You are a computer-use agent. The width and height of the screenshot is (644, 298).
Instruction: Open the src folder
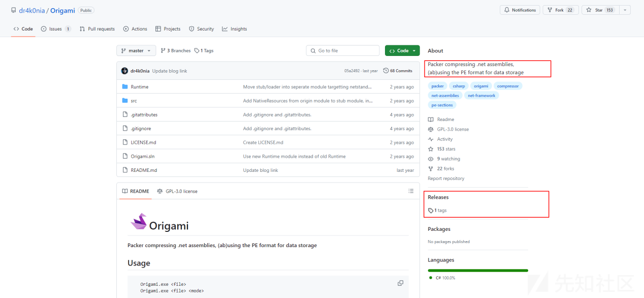point(134,101)
